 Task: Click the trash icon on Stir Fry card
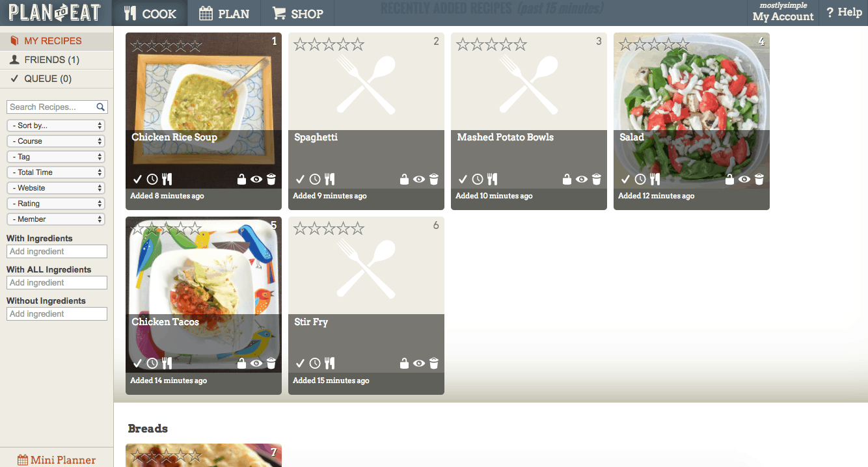pos(434,364)
